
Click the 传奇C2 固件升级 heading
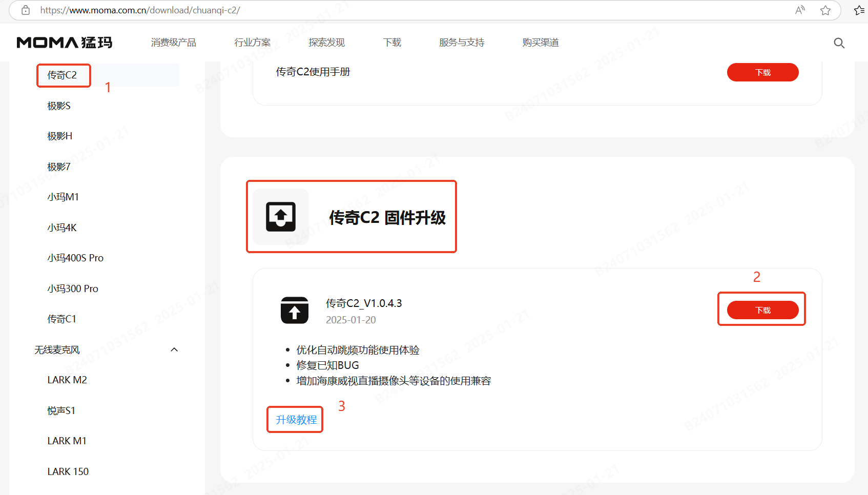point(387,217)
